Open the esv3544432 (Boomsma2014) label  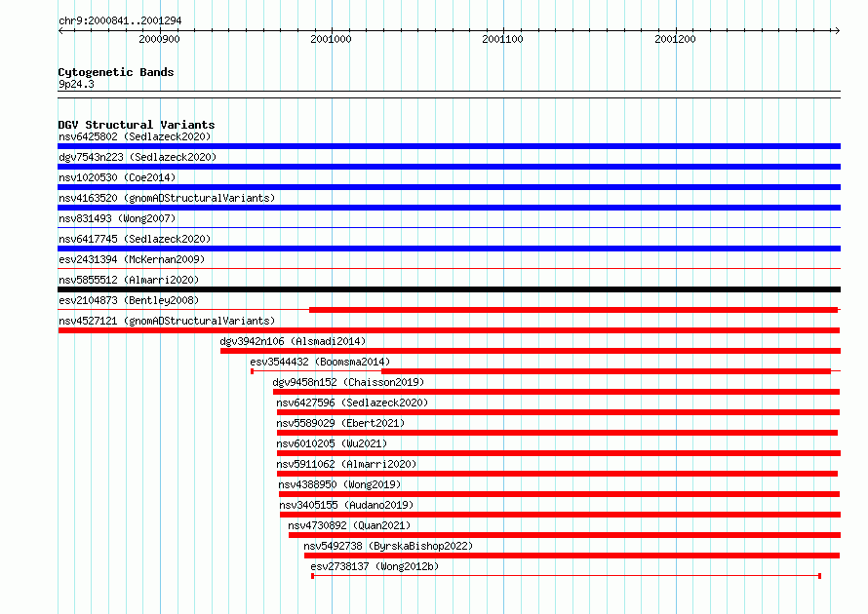[320, 362]
